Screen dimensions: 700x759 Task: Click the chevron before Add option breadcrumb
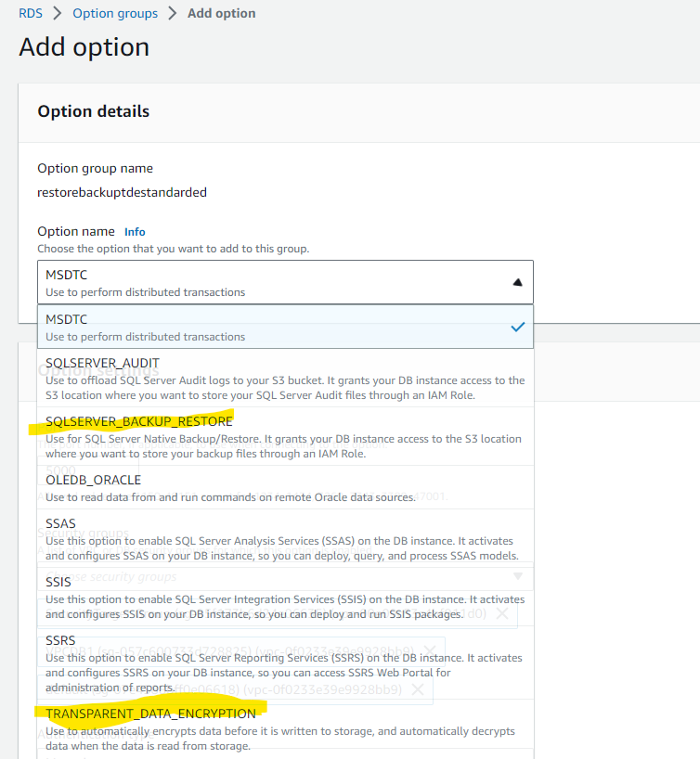(173, 14)
